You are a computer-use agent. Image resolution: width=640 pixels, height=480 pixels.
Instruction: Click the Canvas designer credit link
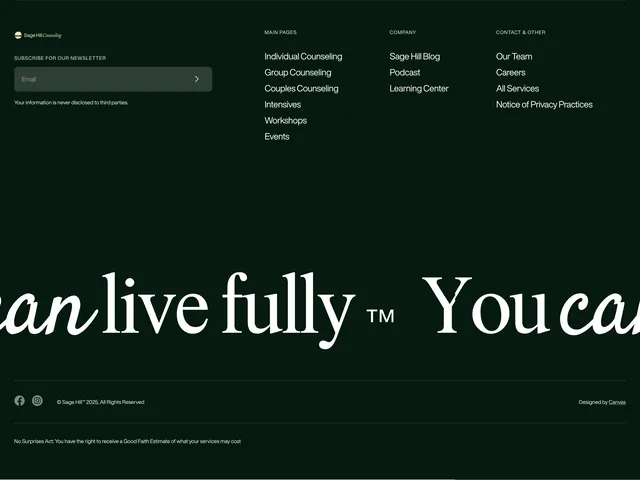click(617, 402)
